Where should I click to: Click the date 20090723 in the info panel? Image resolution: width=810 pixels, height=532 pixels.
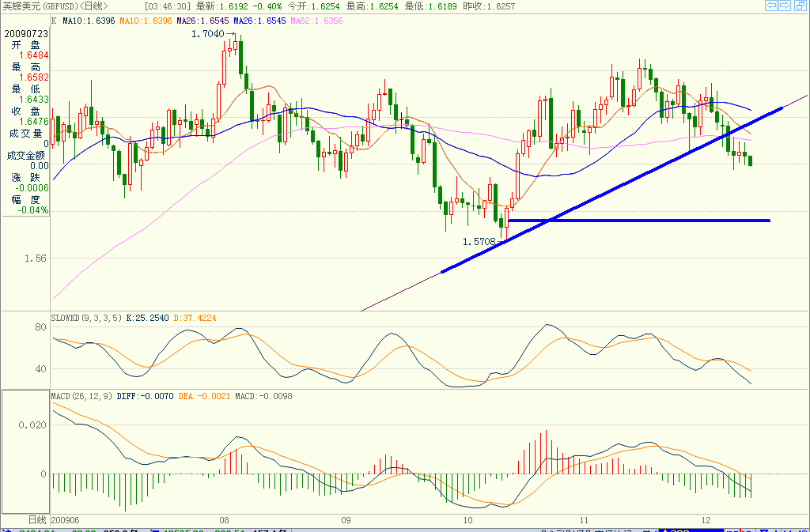26,33
